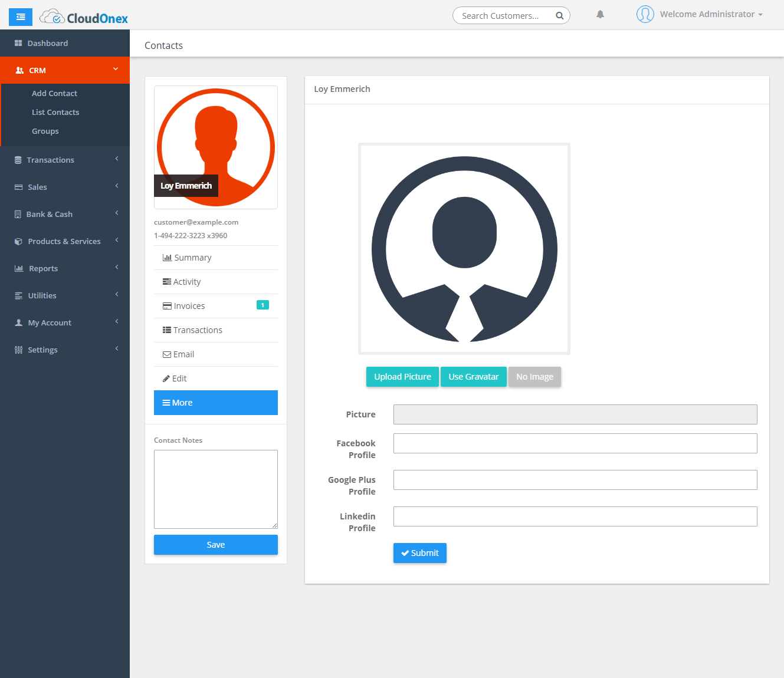Click the Email envelope icon
This screenshot has height=678, width=784.
coord(167,354)
